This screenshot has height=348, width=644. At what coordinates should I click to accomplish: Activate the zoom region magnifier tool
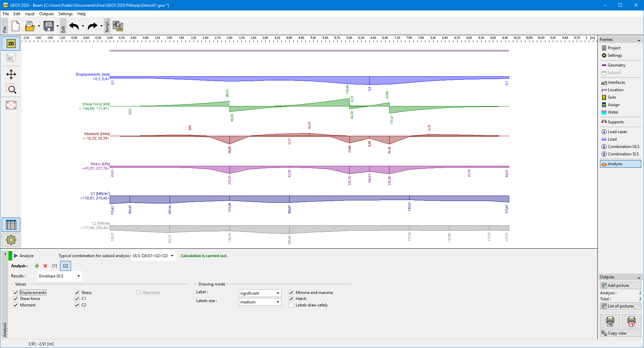point(11,89)
